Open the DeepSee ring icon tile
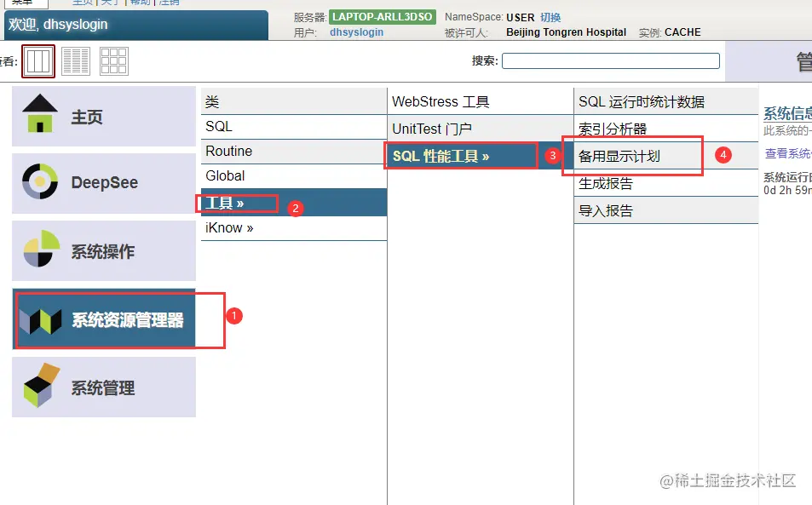Image resolution: width=812 pixels, height=505 pixels. (104, 183)
